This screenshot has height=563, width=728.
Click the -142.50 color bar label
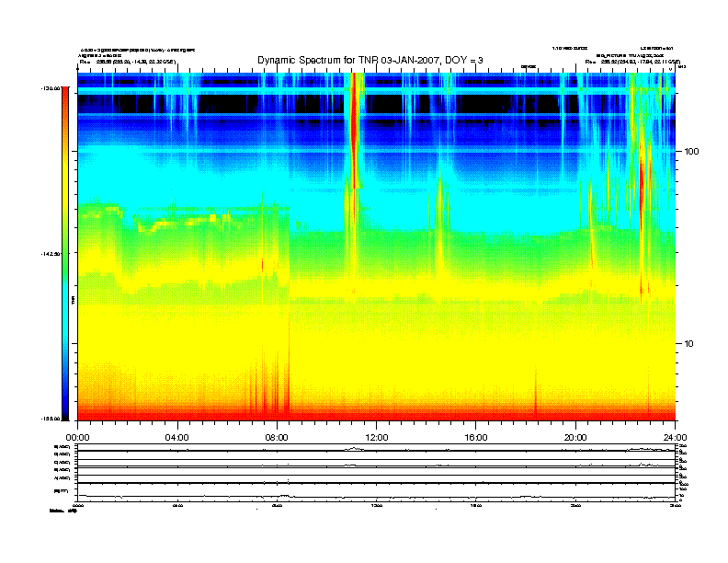pyautogui.click(x=51, y=254)
